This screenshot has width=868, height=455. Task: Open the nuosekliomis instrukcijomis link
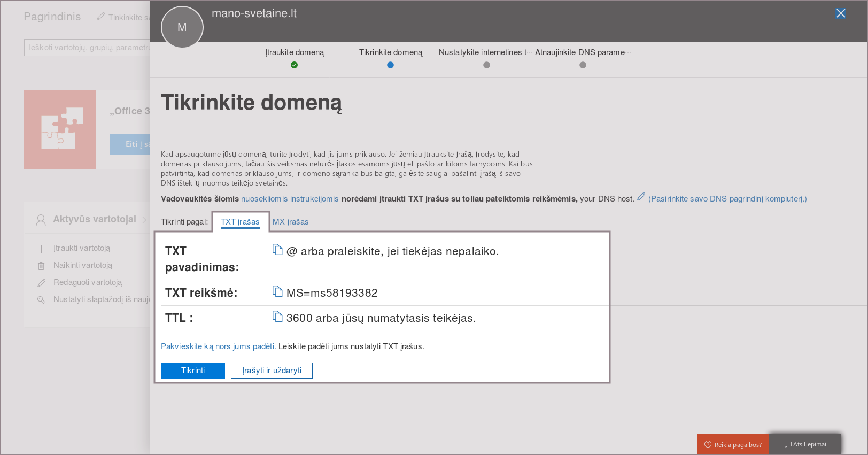point(290,199)
